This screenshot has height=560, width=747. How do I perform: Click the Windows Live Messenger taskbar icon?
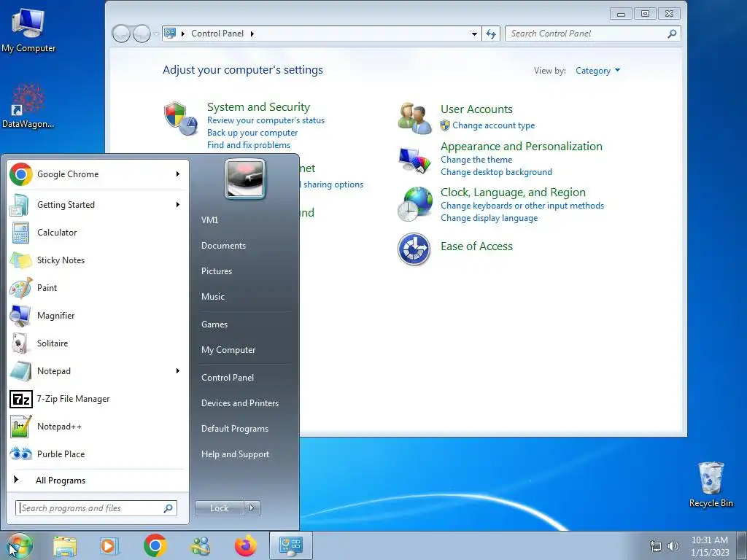(x=200, y=545)
